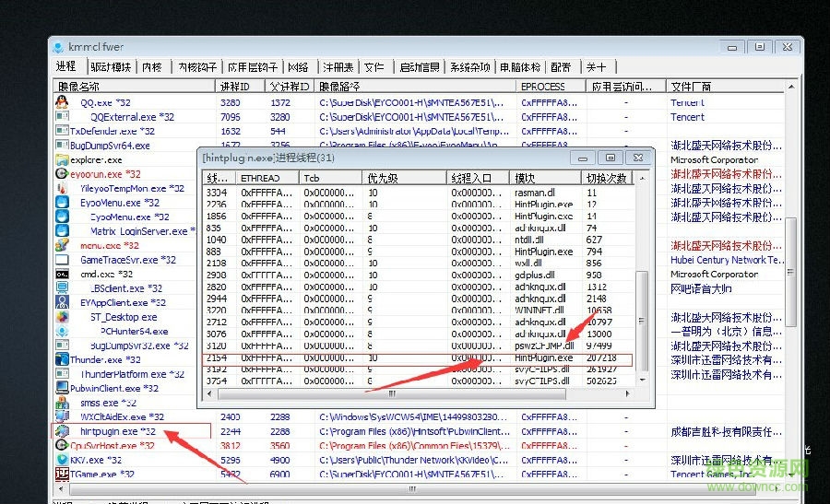Switch to the 驱动模块 tab
830x504 pixels.
(x=111, y=67)
